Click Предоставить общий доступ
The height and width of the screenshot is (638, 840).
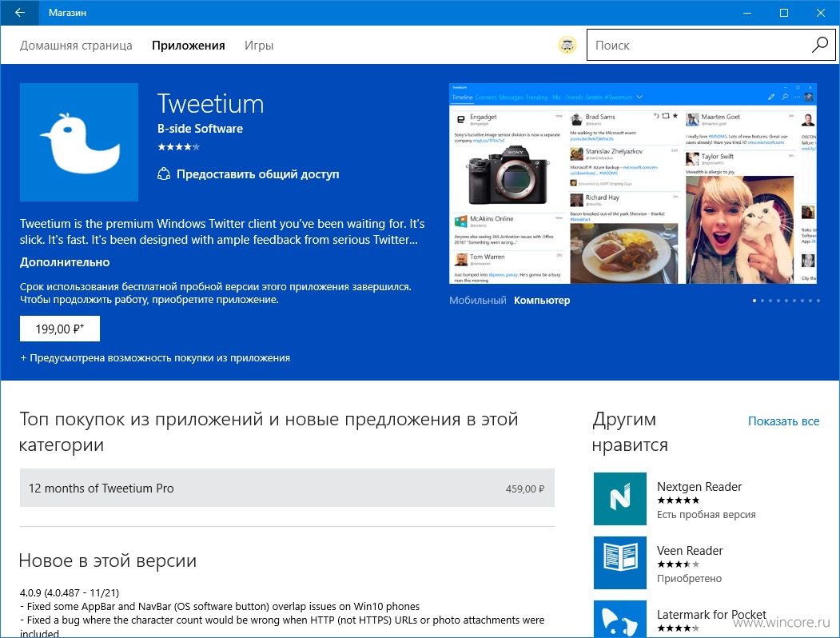pyautogui.click(x=257, y=174)
